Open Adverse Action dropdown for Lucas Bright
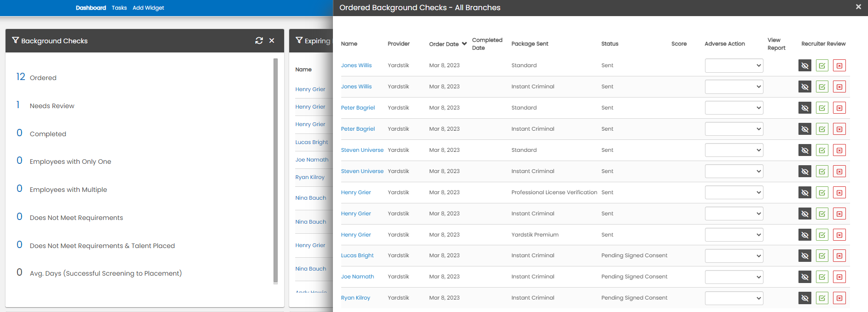 (734, 256)
